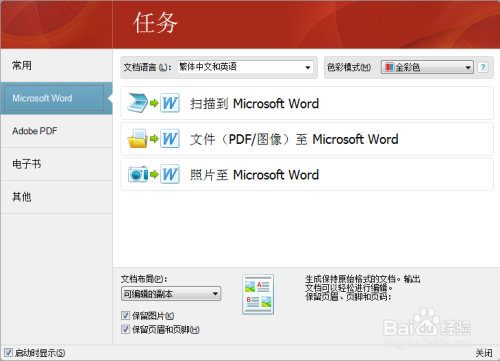Screen dimensions: 500x361
Task: Start 扫描到 Microsoft Word task
Action: 307,103
